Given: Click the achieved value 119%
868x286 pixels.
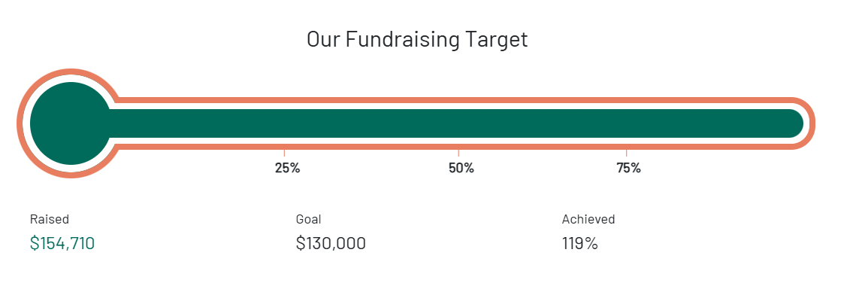Looking at the screenshot, I should pos(579,243).
